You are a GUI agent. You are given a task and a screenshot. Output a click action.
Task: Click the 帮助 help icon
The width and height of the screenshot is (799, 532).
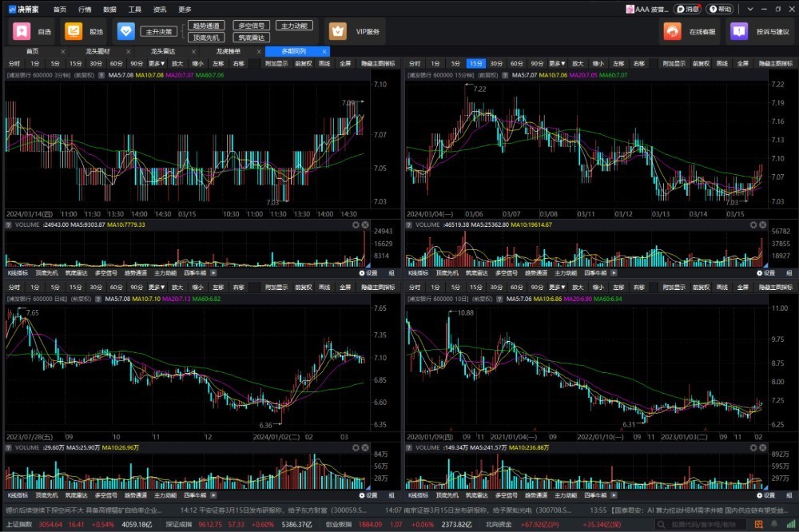719,9
